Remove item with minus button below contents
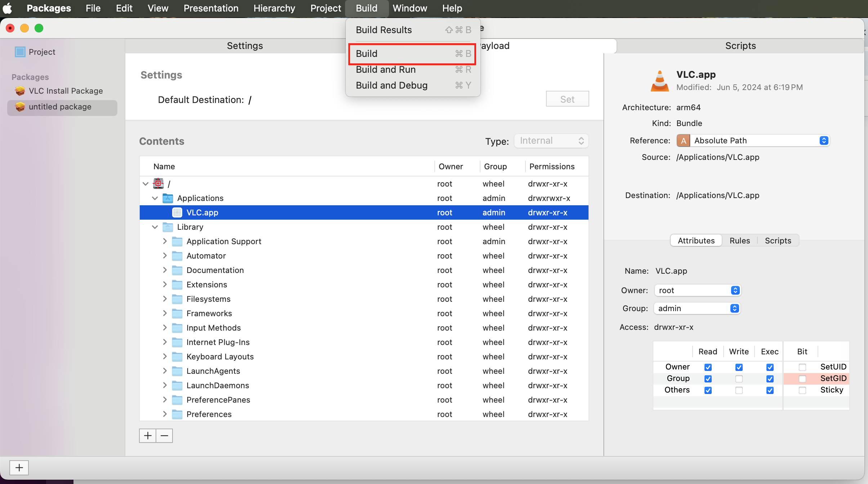Image resolution: width=868 pixels, height=484 pixels. [165, 436]
